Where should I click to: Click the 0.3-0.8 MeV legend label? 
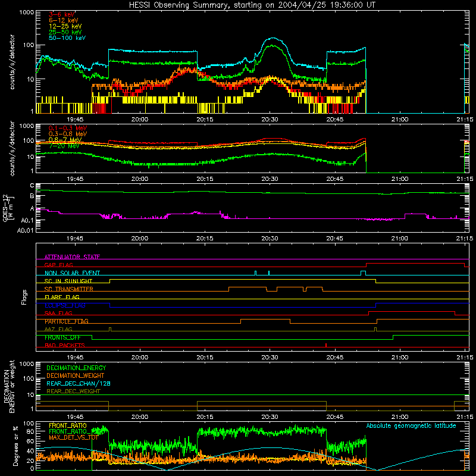tap(68, 134)
